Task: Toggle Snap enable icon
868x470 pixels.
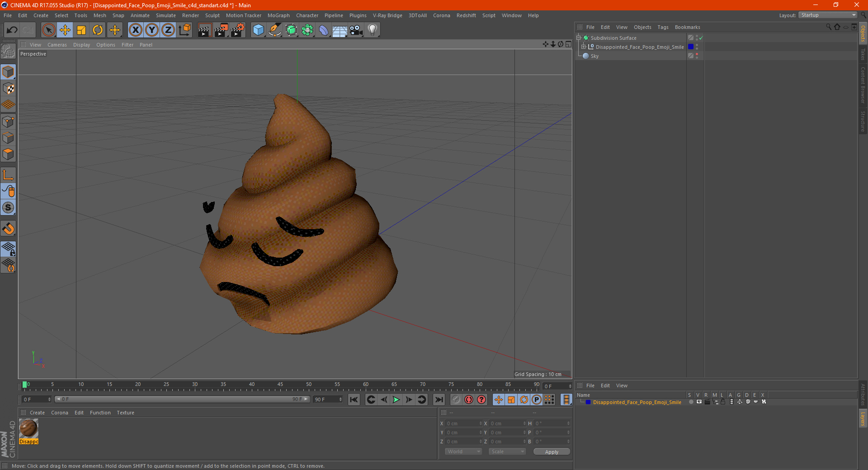Action: [x=8, y=228]
